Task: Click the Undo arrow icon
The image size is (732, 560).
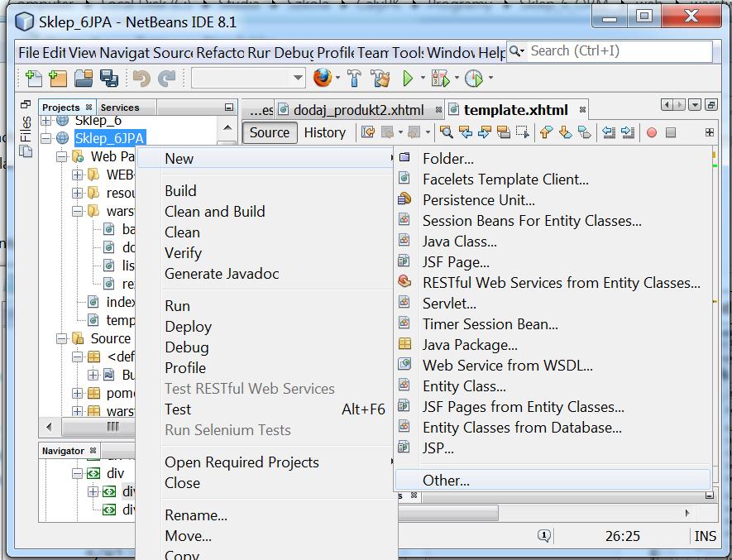Action: [141, 78]
